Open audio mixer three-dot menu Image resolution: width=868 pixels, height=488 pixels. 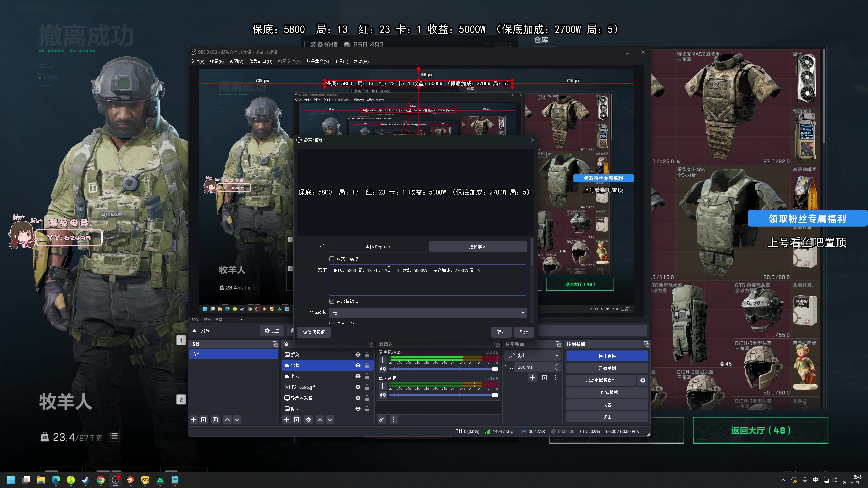pos(394,420)
